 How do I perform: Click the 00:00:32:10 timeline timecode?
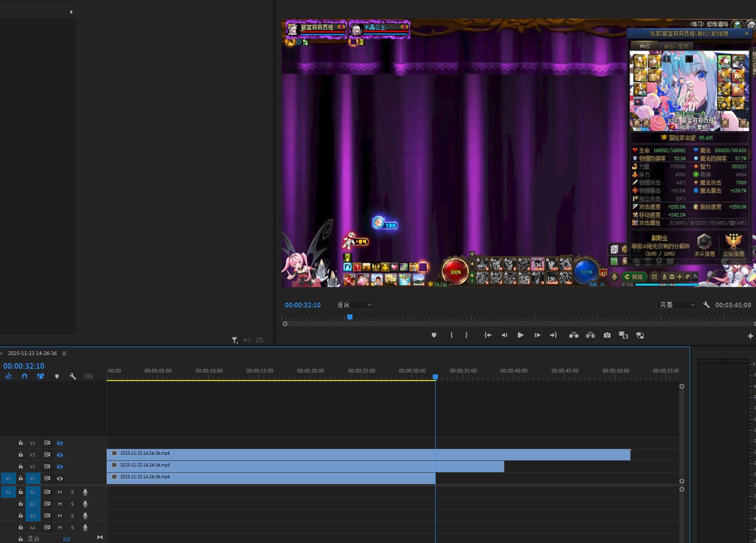coord(24,366)
